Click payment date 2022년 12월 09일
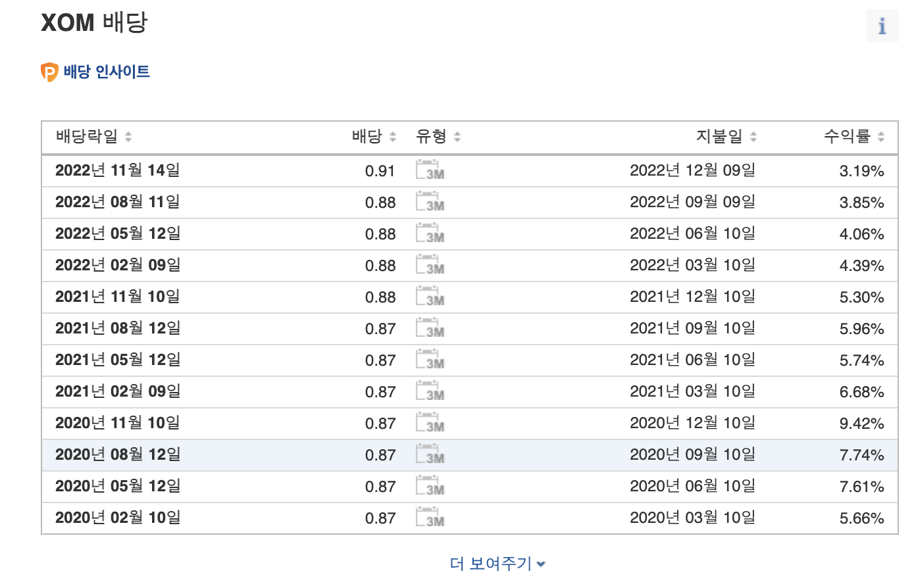 [693, 170]
